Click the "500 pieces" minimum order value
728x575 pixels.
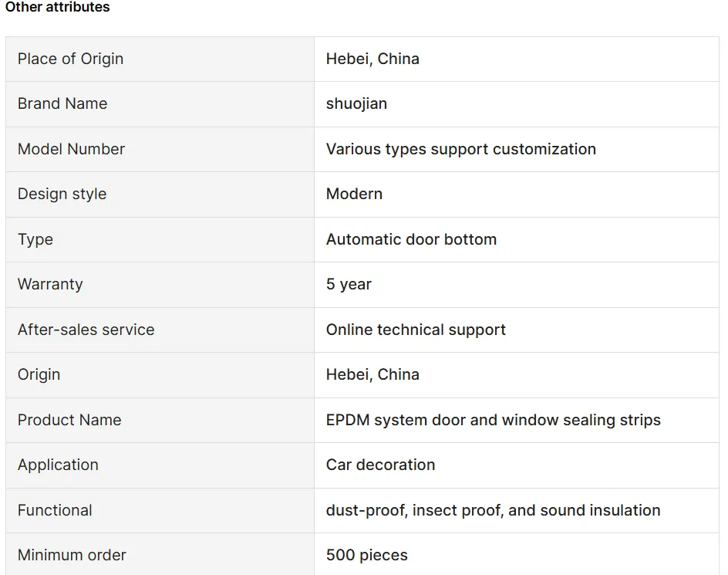tap(366, 555)
